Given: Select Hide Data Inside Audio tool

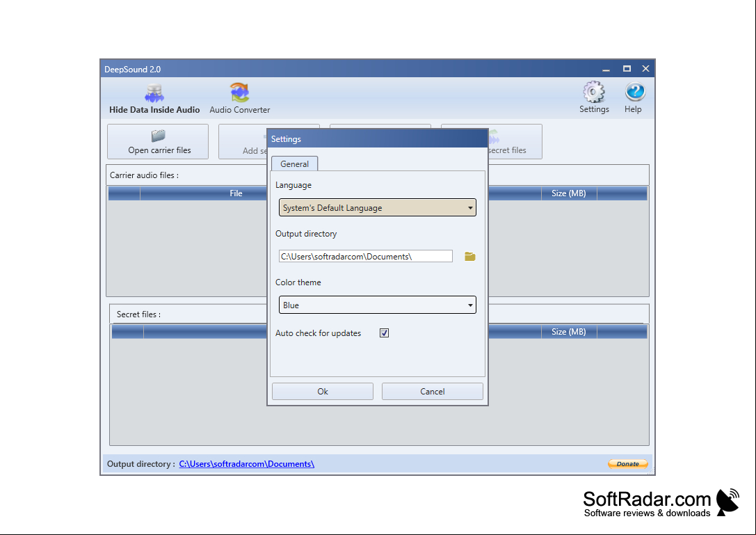Looking at the screenshot, I should (x=154, y=99).
